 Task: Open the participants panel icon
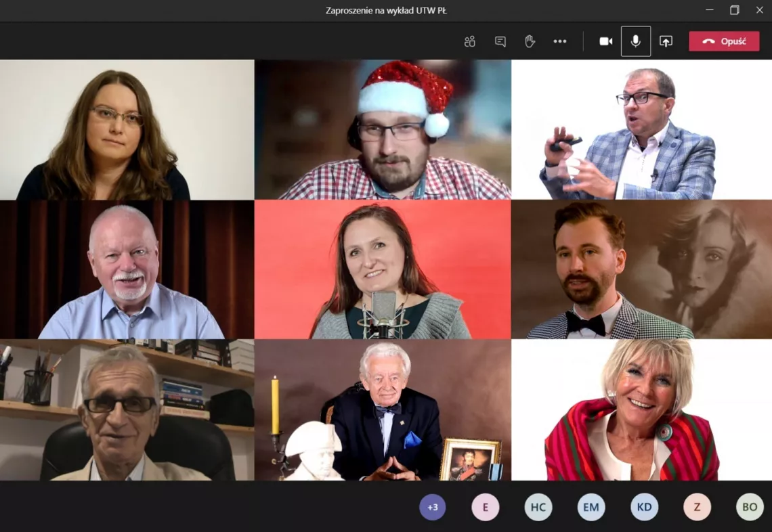click(469, 41)
